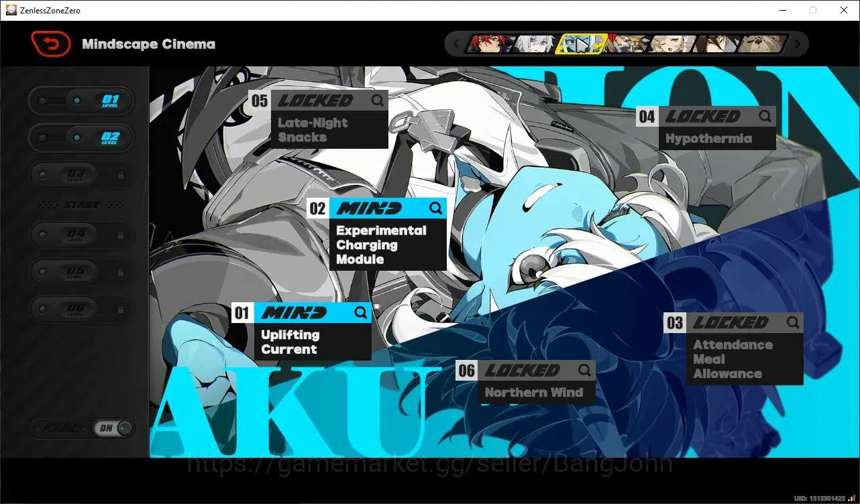This screenshot has height=504, width=860.
Task: Open the Hypothermia locked card
Action: point(706,127)
